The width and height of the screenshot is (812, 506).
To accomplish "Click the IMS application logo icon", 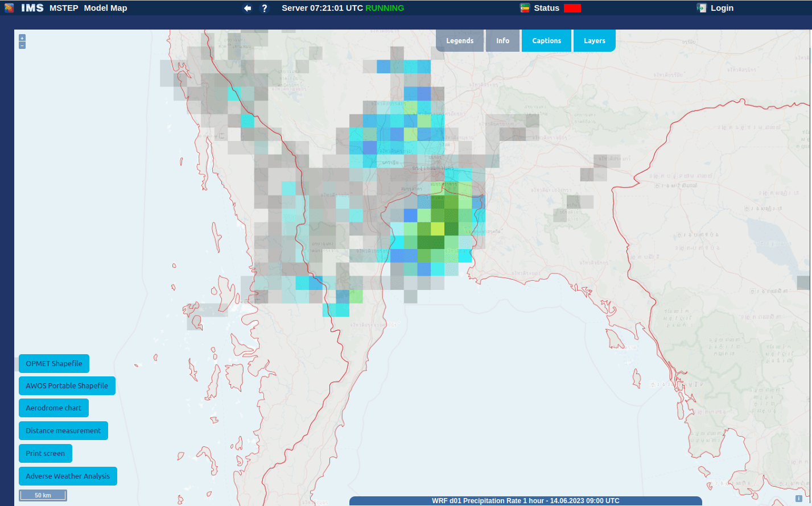I will pos(8,7).
